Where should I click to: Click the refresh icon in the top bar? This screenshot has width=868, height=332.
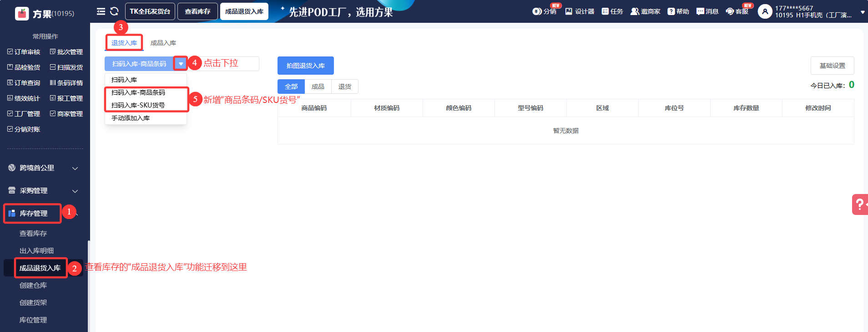114,11
